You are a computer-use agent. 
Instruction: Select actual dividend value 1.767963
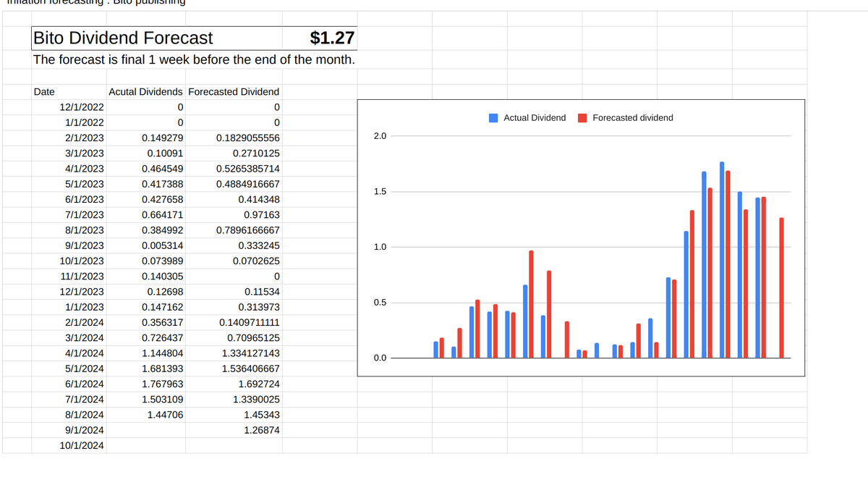(145, 384)
